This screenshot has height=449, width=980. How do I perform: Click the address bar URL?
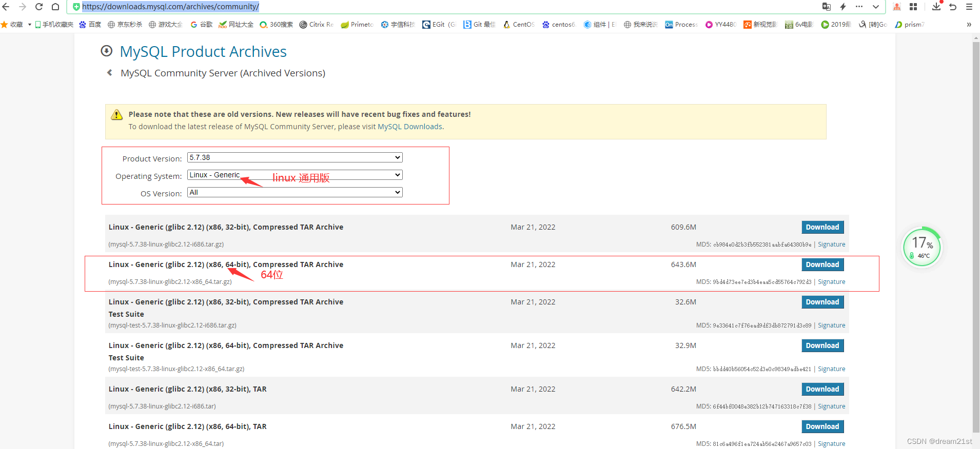(x=170, y=7)
